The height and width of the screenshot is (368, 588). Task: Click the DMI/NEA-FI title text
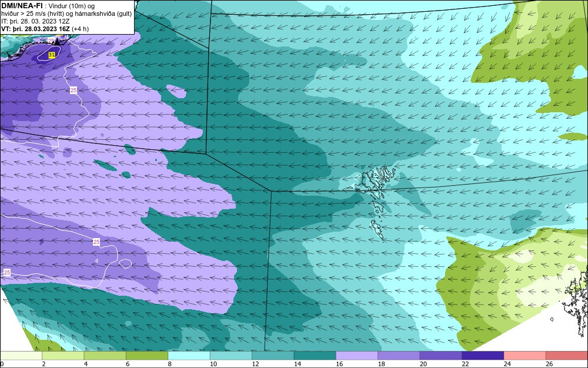pyautogui.click(x=21, y=6)
